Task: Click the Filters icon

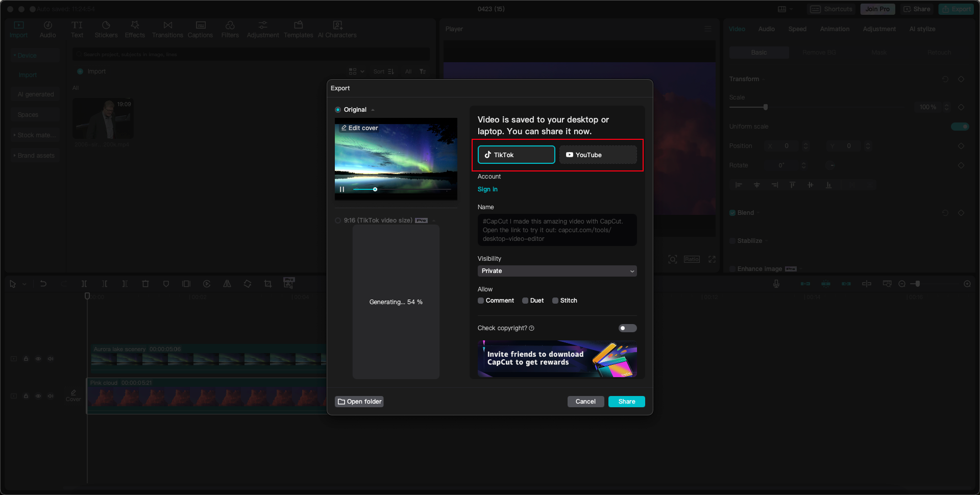Action: 230,29
